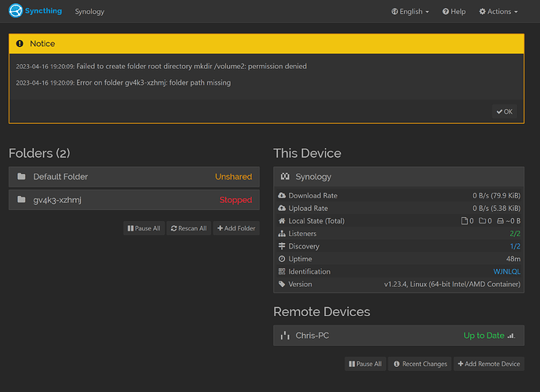Open Recent Changes
Screen dimensions: 540x392
click(x=420, y=364)
